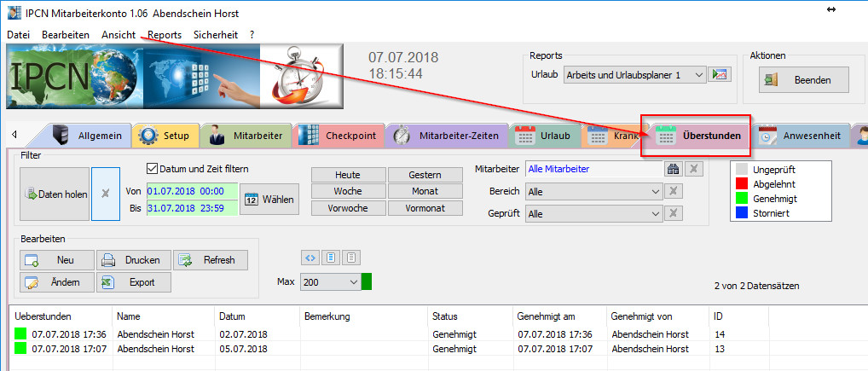Expand the Urlaub report dropdown
The width and height of the screenshot is (868, 371).
pos(699,75)
